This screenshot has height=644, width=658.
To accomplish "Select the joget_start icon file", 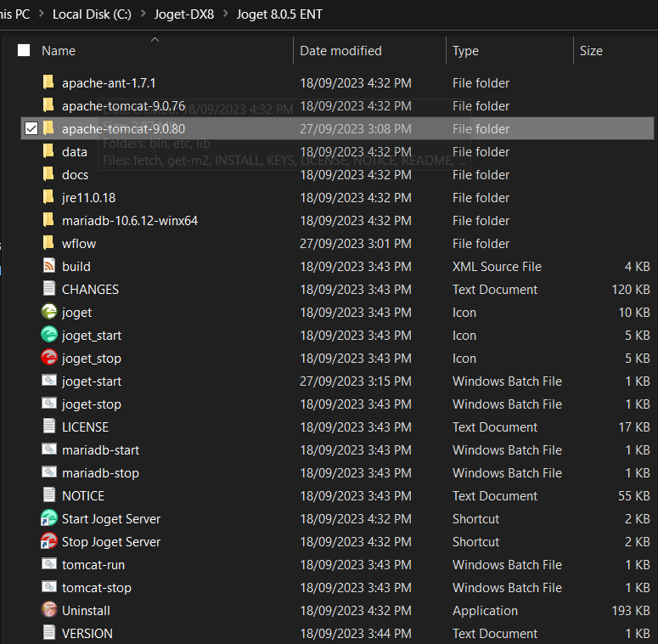I will (x=49, y=336).
